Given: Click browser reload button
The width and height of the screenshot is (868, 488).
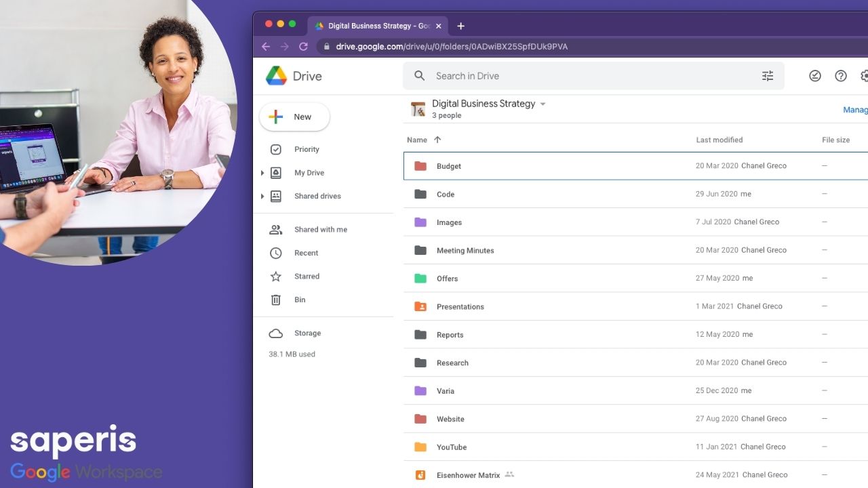Looking at the screenshot, I should [x=303, y=47].
